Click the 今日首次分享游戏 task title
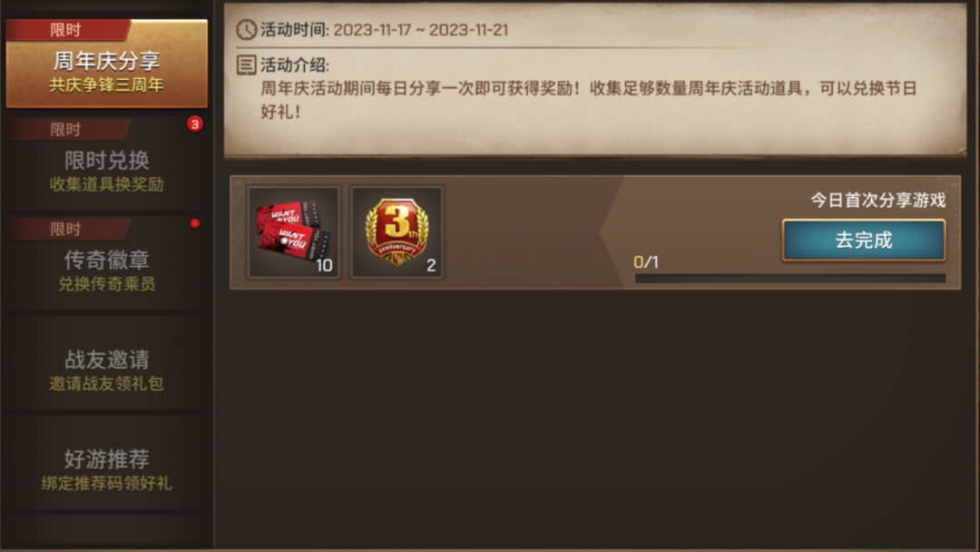 point(878,200)
